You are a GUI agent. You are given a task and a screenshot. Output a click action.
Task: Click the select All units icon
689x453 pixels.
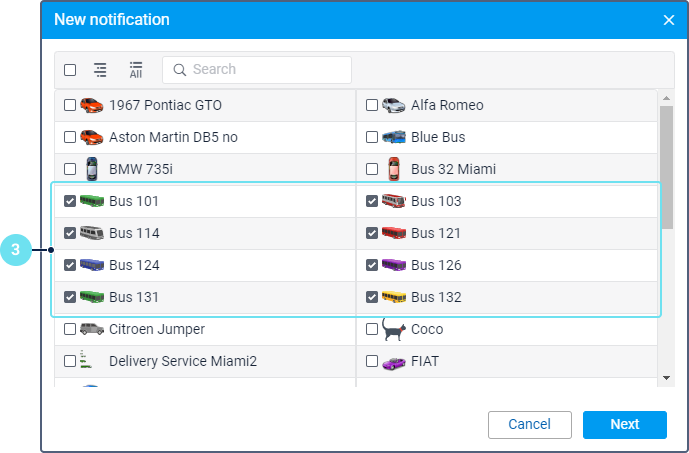135,70
